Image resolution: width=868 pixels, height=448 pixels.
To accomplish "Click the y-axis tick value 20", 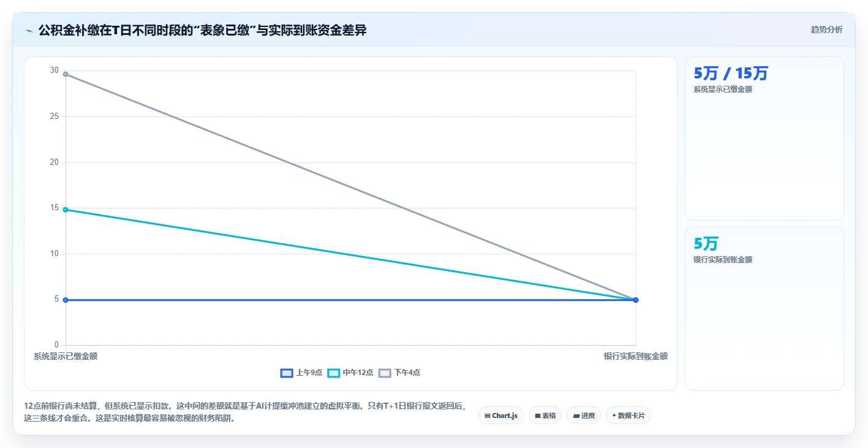I will tap(55, 162).
